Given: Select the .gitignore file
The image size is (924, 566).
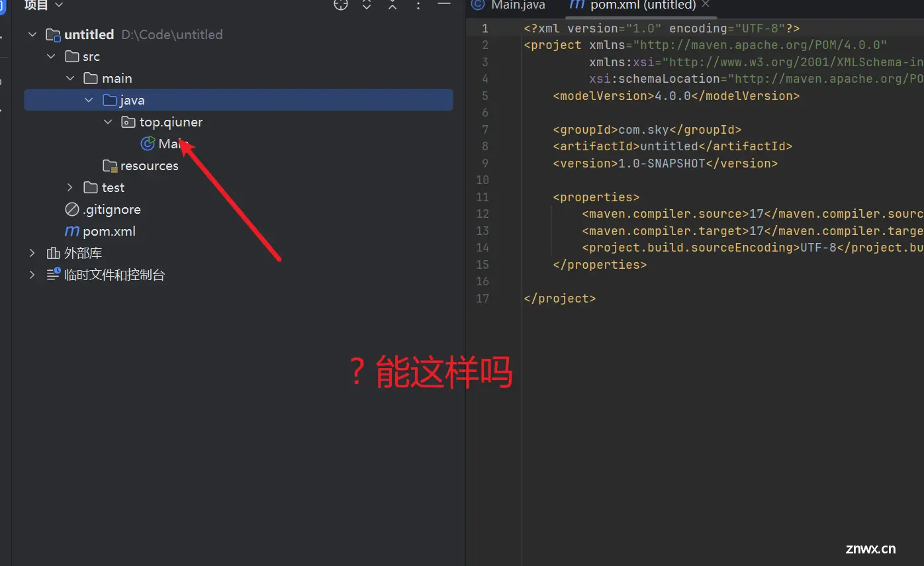Looking at the screenshot, I should (x=112, y=209).
